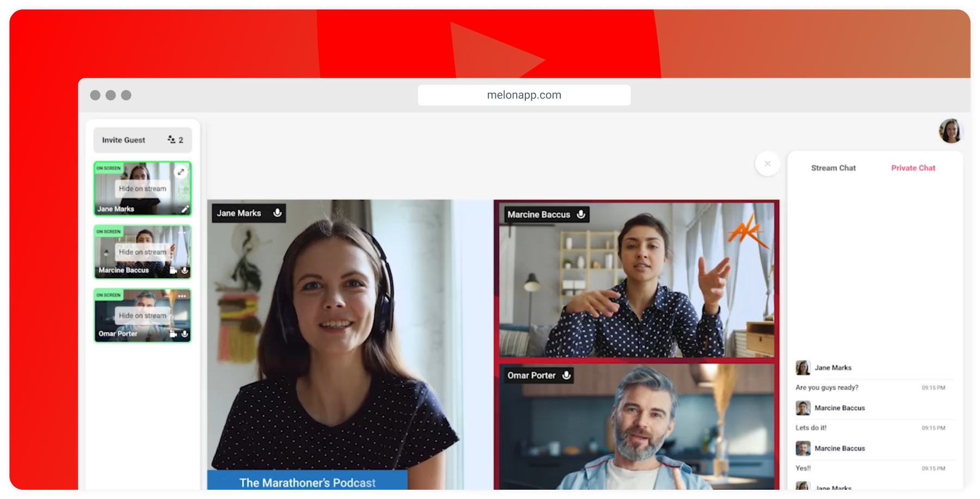Close the chat panel with X button
The height and width of the screenshot is (499, 980).
[x=767, y=164]
